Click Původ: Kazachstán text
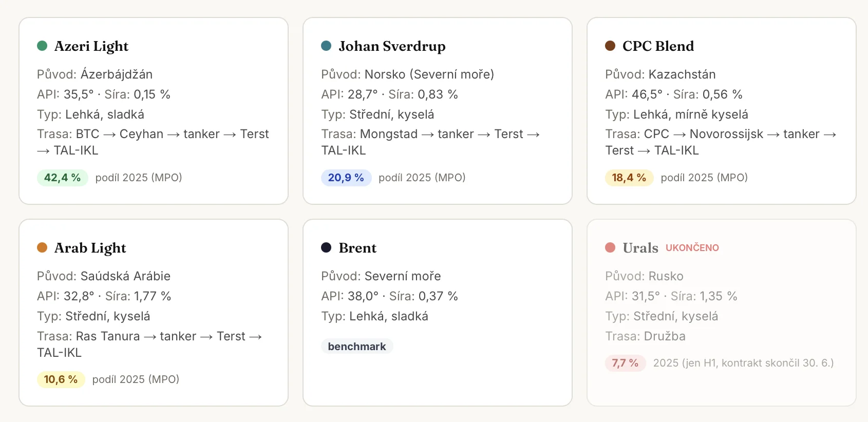This screenshot has height=422, width=868. [660, 74]
